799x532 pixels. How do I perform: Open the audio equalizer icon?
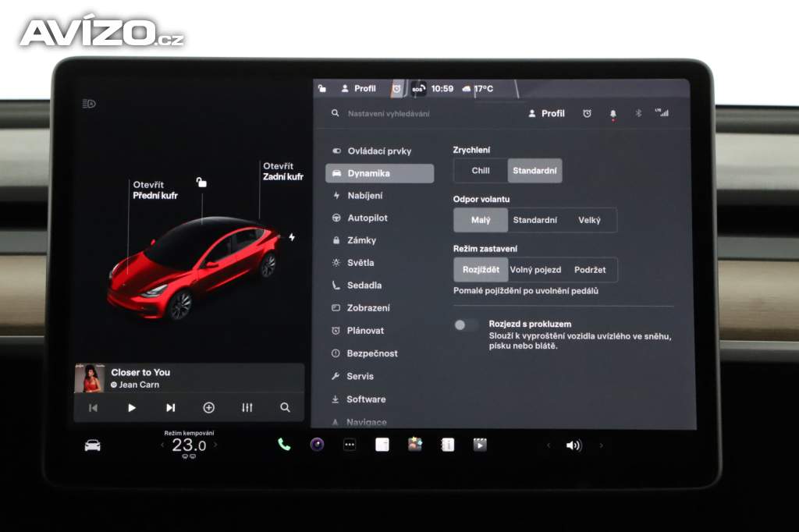(x=247, y=407)
